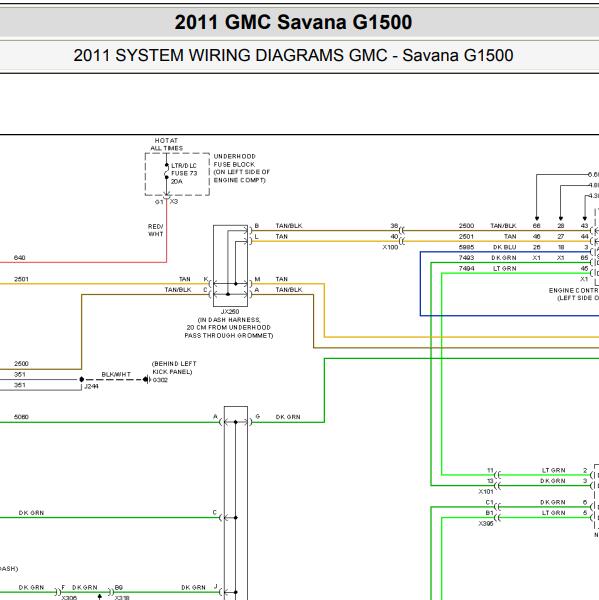Screen dimensions: 599x600
Task: Click the 'G302' ground label
Action: point(160,380)
